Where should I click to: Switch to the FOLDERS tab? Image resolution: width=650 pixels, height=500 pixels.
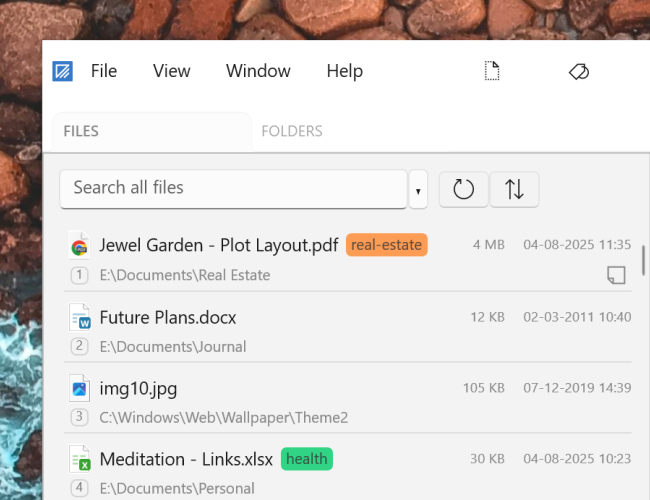(292, 131)
